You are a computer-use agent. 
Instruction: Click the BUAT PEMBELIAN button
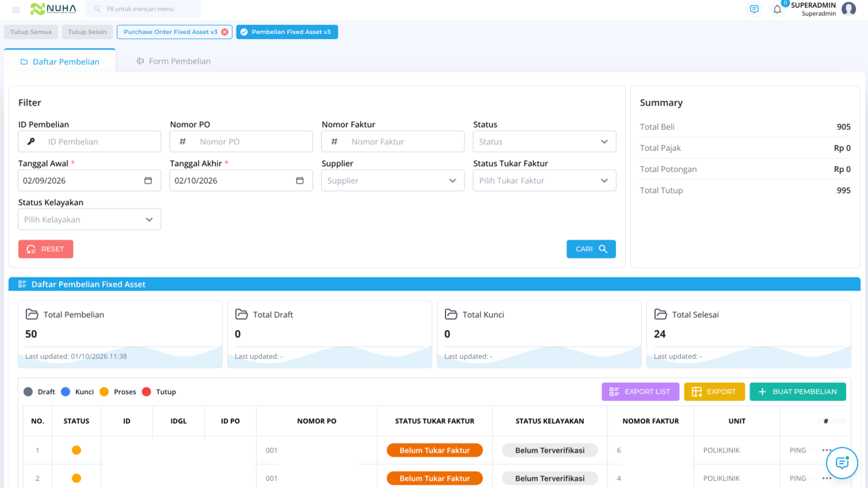click(x=797, y=391)
